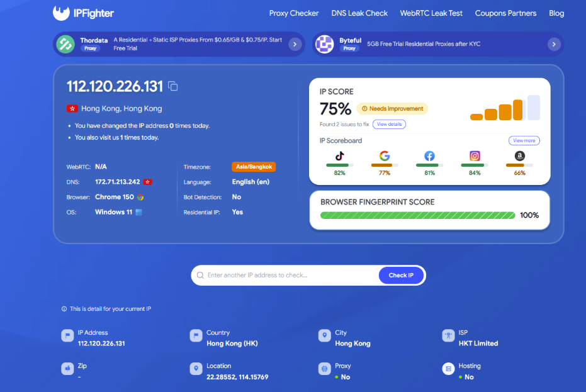This screenshot has height=392, width=586.
Task: Click the City pin icon
Action: [324, 335]
